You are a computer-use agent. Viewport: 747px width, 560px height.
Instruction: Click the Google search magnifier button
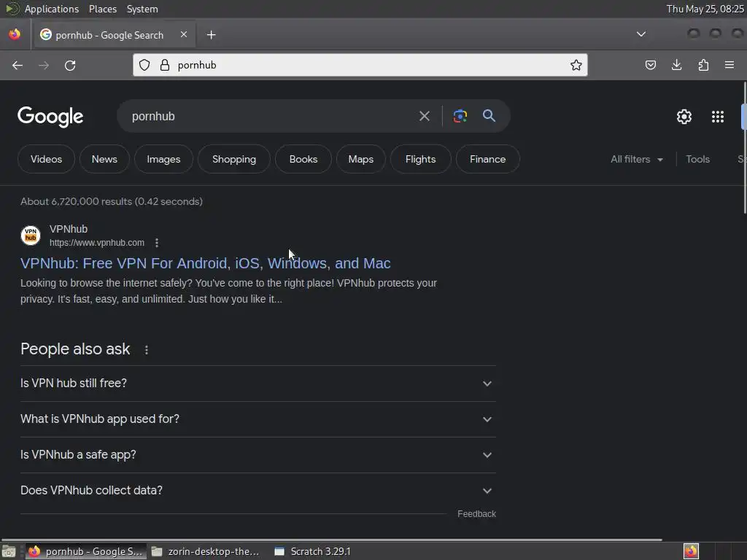[489, 116]
